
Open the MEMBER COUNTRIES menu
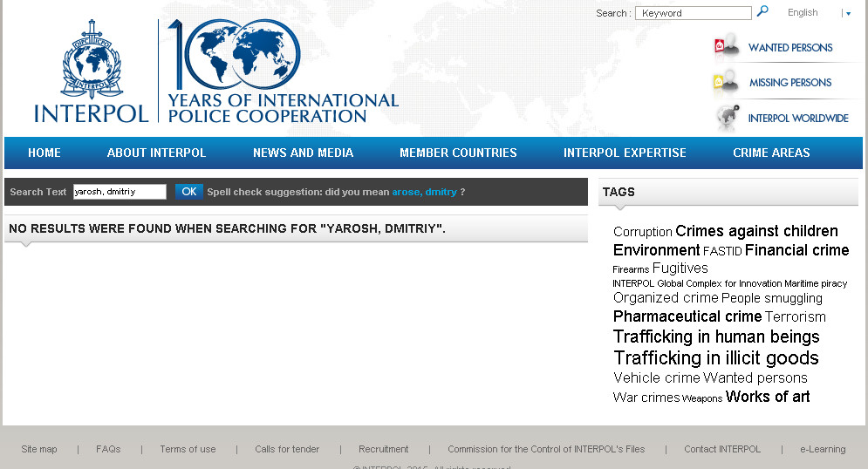(x=458, y=153)
